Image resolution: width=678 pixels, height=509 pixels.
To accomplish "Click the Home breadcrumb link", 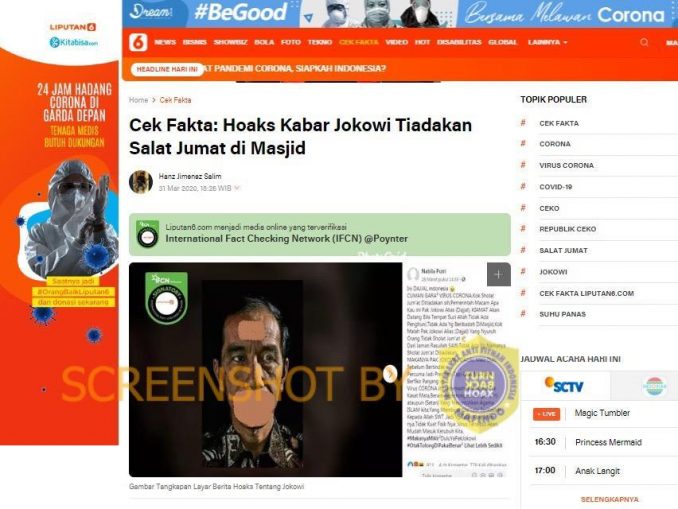I will [x=138, y=100].
